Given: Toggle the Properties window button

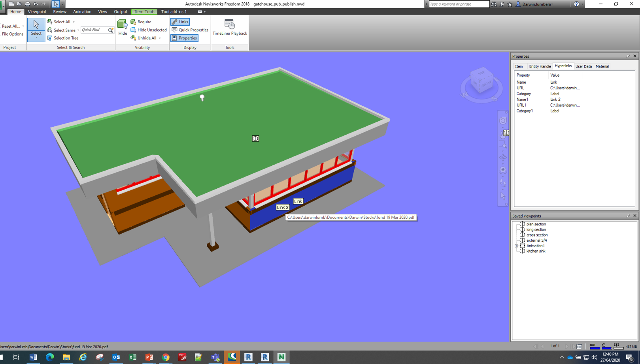Looking at the screenshot, I should 184,38.
